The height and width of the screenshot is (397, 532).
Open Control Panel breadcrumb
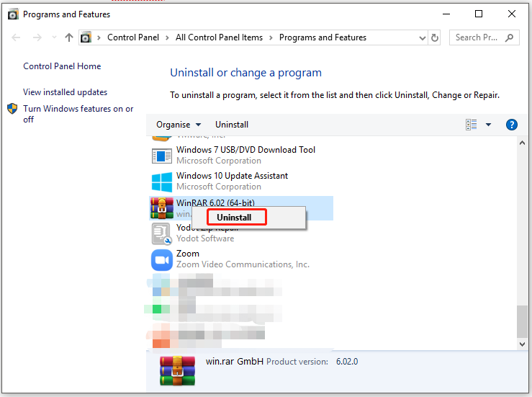[x=133, y=37]
